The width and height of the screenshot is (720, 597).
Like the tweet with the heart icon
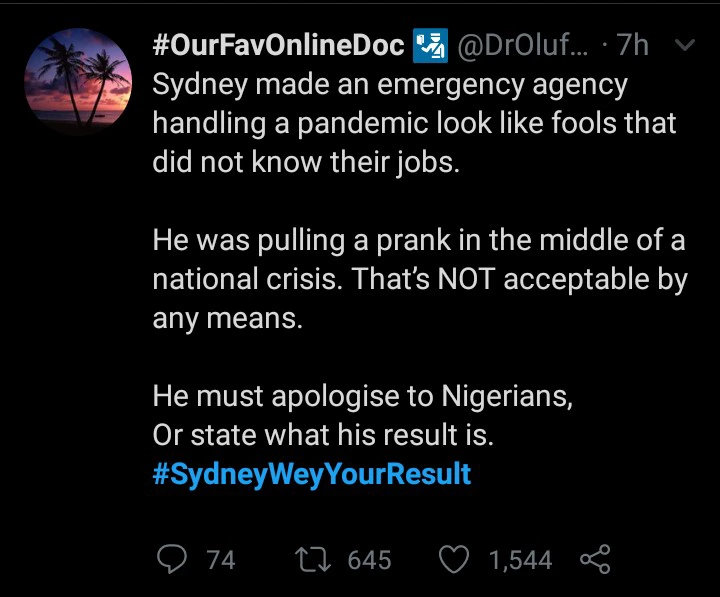455,559
